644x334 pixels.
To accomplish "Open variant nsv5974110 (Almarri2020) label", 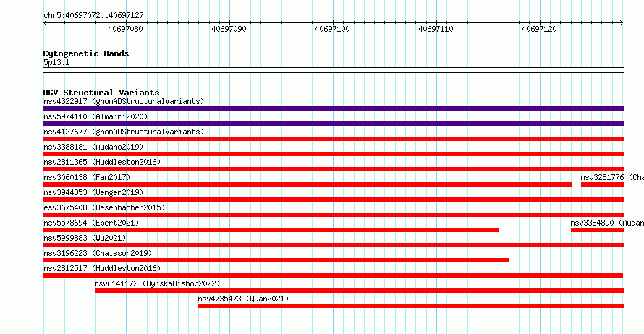I will click(96, 116).
